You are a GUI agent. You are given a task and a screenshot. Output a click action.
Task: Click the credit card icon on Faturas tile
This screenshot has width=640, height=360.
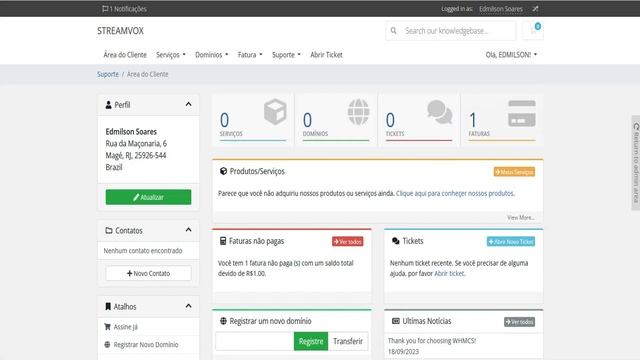522,113
